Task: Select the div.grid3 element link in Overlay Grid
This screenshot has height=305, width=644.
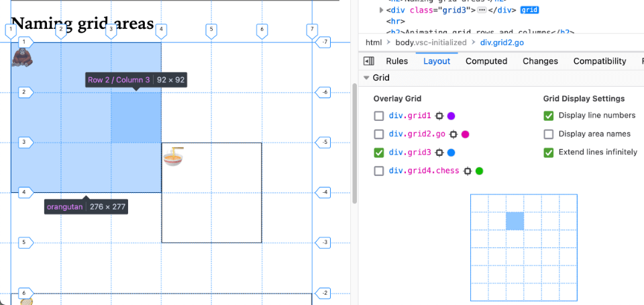Action: click(x=410, y=152)
